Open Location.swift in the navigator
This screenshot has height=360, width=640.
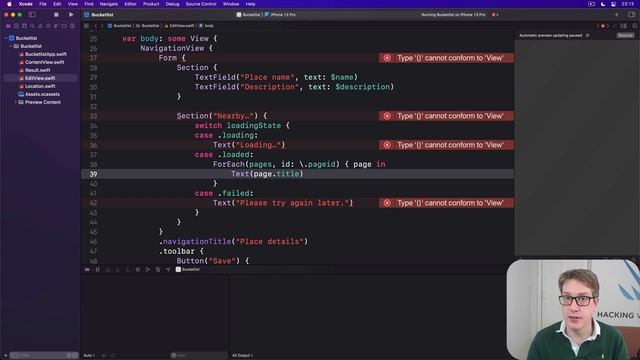click(37, 86)
